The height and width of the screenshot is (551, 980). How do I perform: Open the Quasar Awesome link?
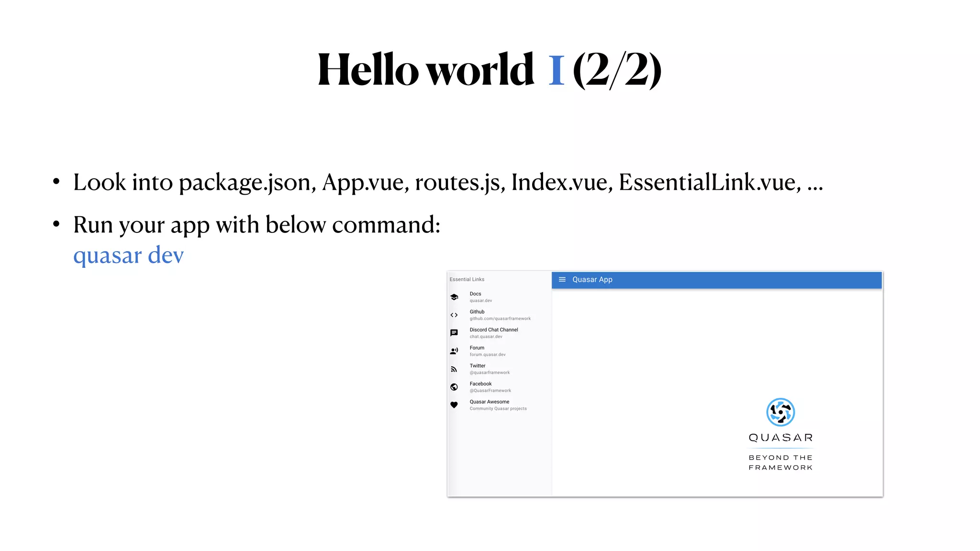point(490,402)
